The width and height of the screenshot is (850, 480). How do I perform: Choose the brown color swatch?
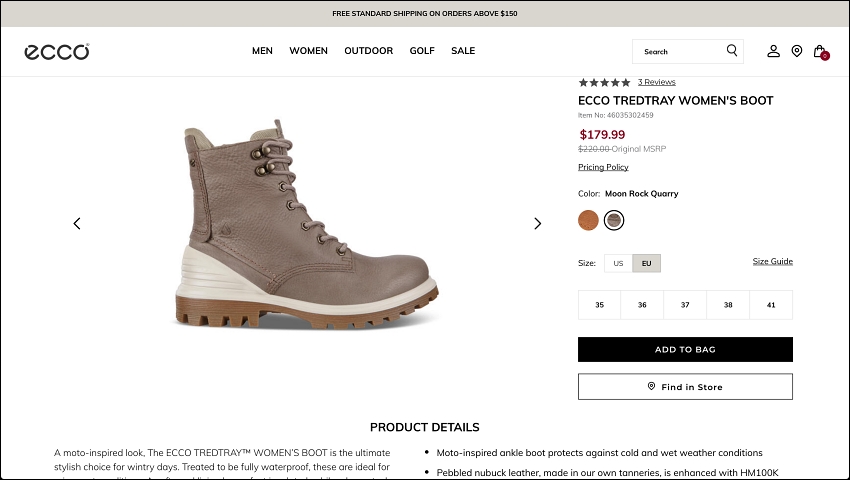(588, 220)
